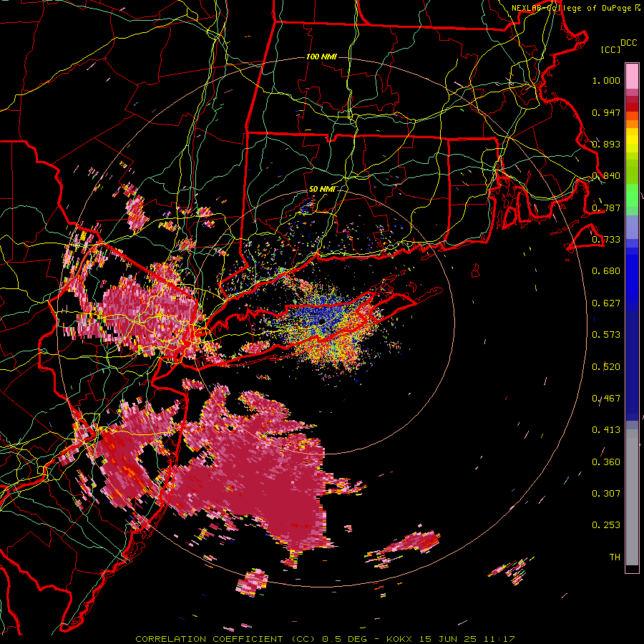Screen dimensions: 644x644
Task: Select the 0.733 scale value
Action: click(x=606, y=240)
